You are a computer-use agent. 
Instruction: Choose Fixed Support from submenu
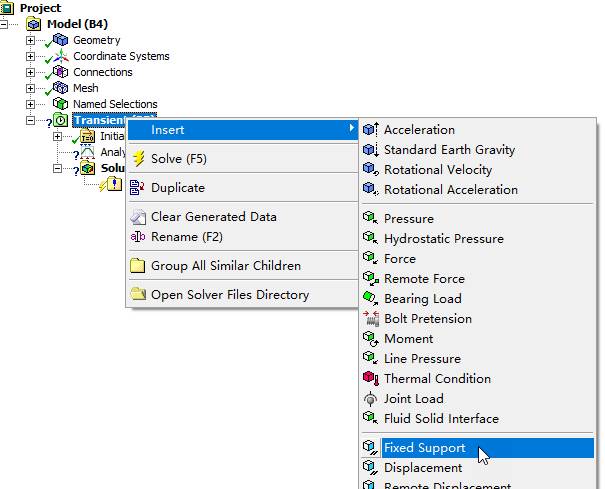[424, 448]
